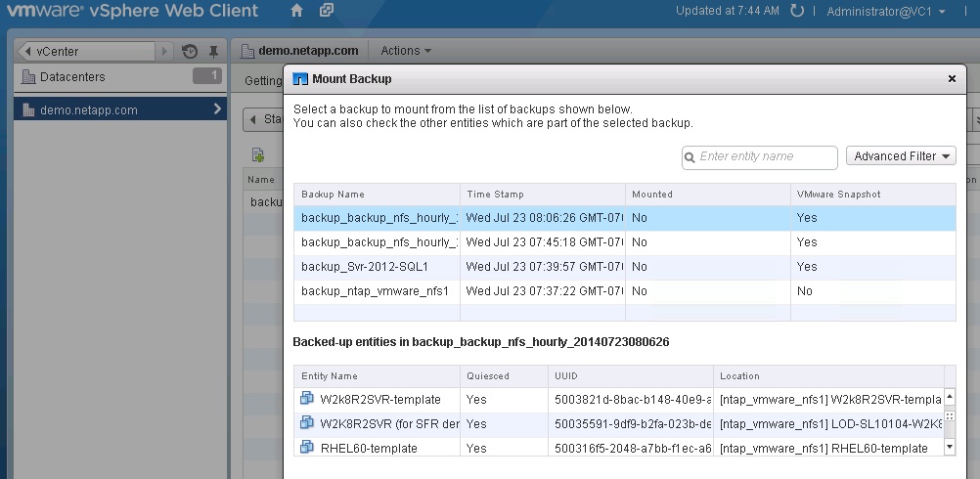This screenshot has width=980, height=479.
Task: Sort by VMware Snapshot column header
Action: click(x=873, y=195)
